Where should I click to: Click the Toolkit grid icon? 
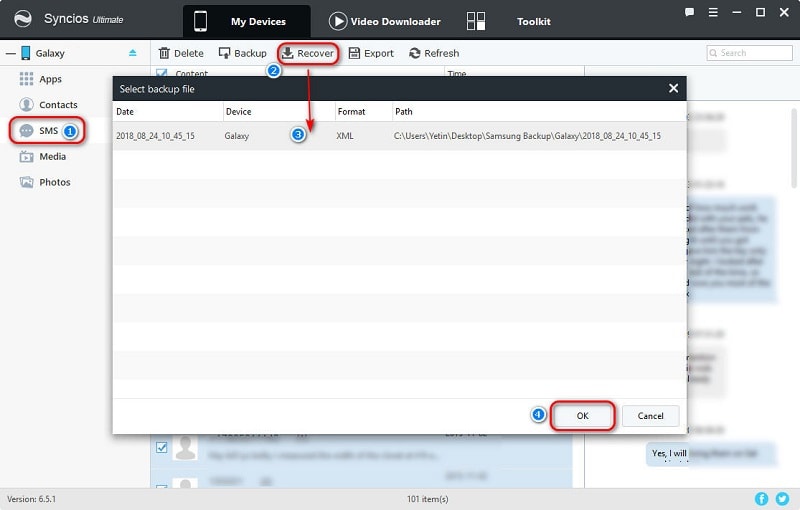pos(476,21)
